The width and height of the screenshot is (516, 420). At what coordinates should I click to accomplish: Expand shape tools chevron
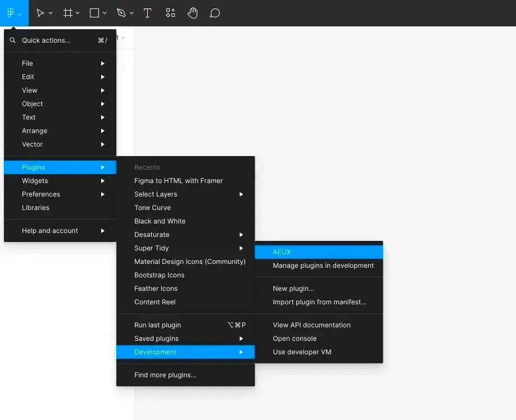(105, 13)
